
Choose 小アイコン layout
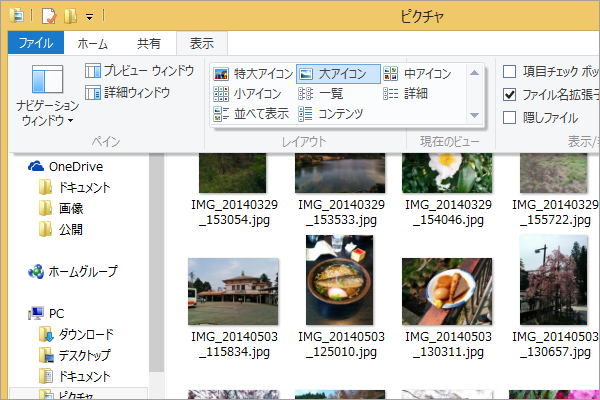247,94
